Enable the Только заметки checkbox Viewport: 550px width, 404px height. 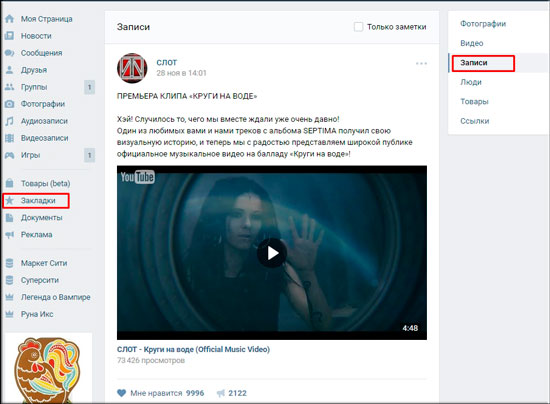coord(358,27)
